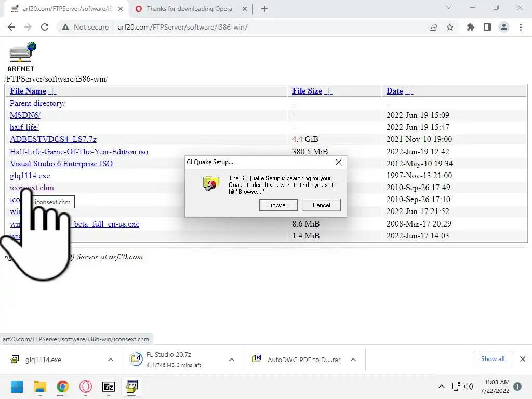
Task: Close the downloads bar
Action: coord(523,359)
